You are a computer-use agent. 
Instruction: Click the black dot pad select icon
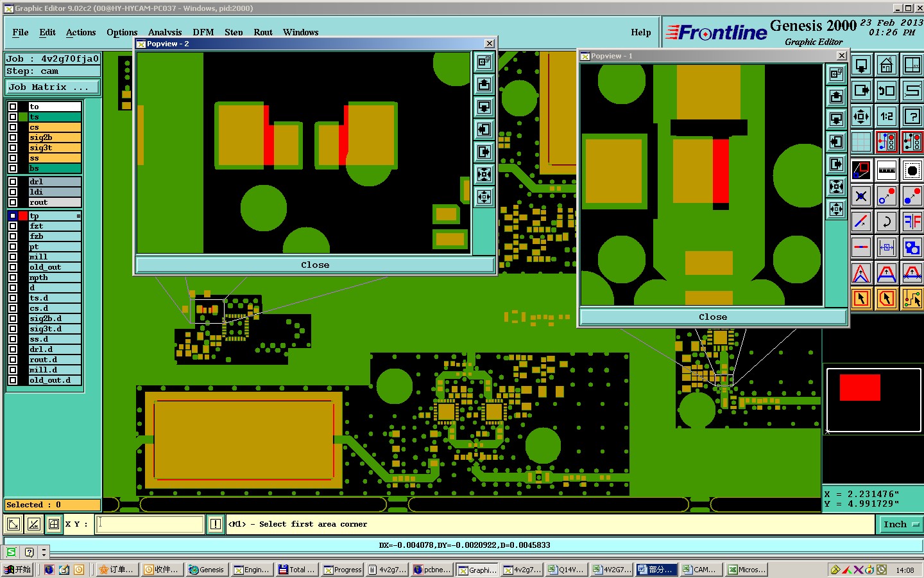(912, 170)
